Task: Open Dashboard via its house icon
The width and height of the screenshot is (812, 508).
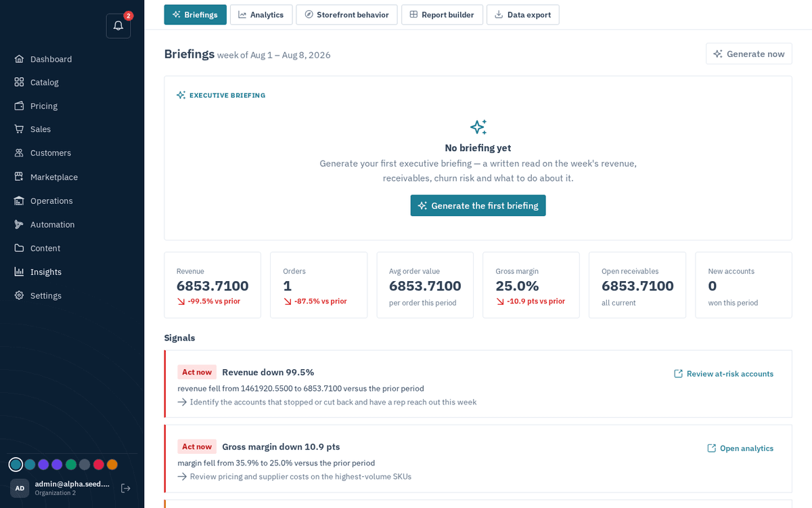Action: coord(19,59)
